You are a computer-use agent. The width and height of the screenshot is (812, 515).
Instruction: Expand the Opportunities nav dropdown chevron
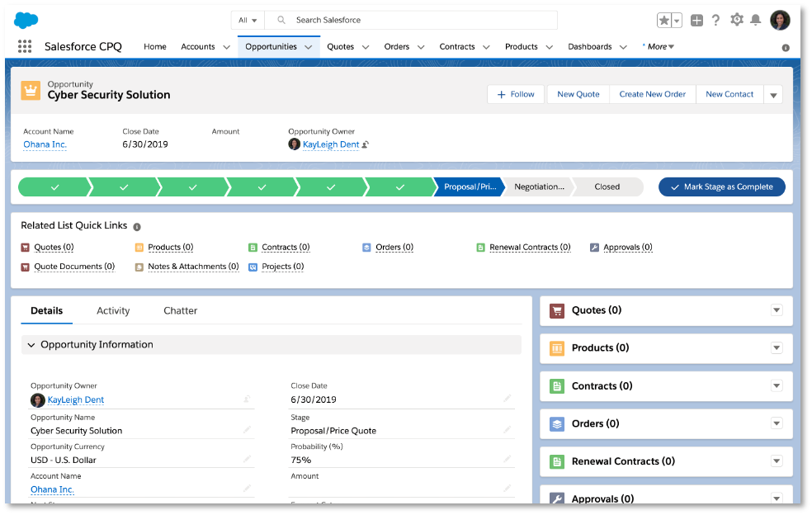coord(309,47)
